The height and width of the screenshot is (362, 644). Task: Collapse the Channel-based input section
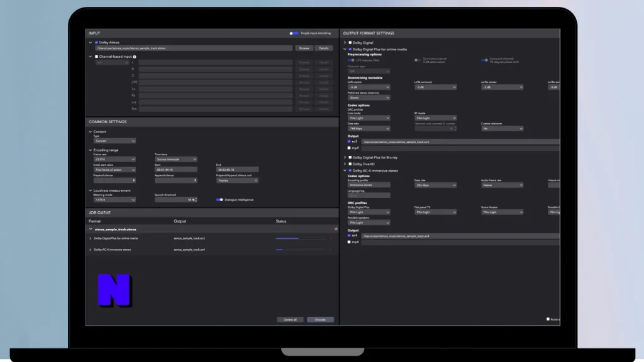91,57
